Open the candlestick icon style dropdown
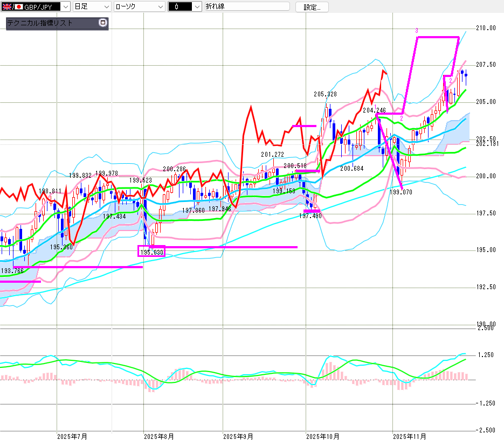 pyautogui.click(x=197, y=7)
